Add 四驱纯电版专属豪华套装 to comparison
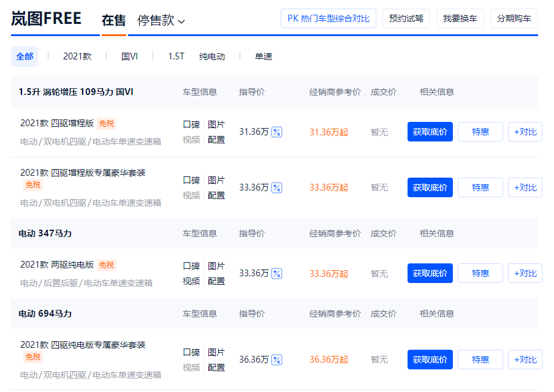Image resolution: width=554 pixels, height=392 pixels. pyautogui.click(x=525, y=360)
